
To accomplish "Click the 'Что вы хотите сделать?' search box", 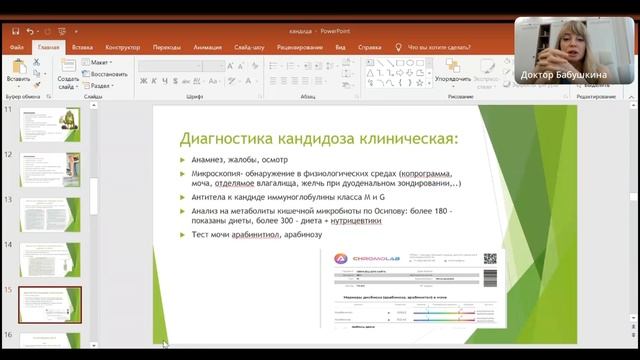I will click(x=439, y=47).
